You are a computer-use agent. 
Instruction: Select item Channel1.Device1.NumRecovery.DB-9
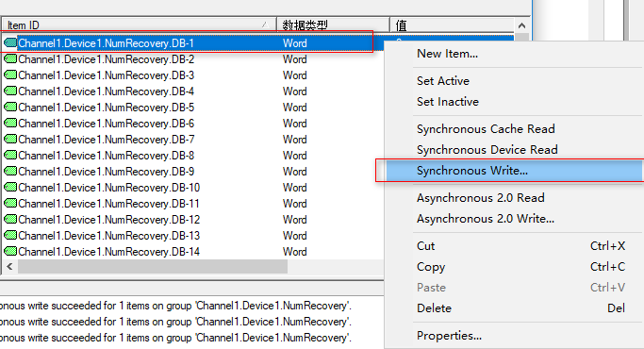pyautogui.click(x=106, y=171)
